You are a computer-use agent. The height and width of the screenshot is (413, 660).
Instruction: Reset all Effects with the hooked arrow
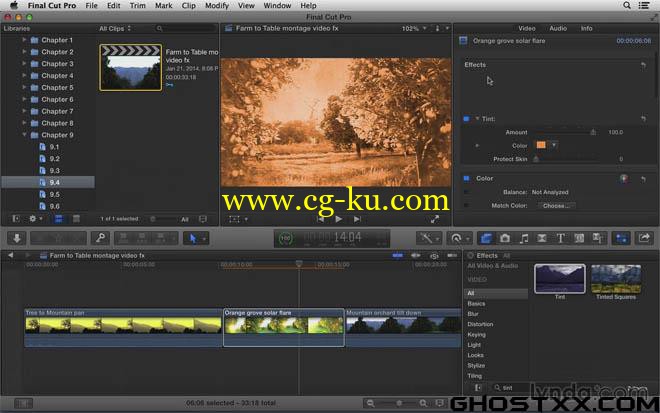[643, 65]
